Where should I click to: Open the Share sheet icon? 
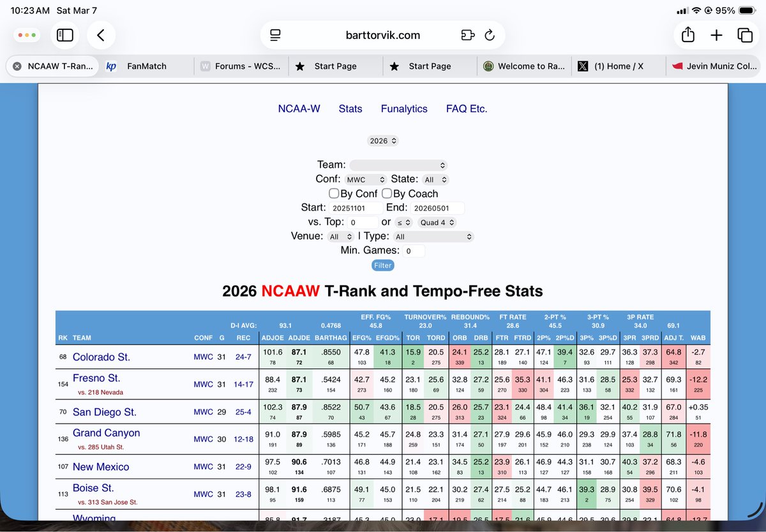click(x=687, y=35)
